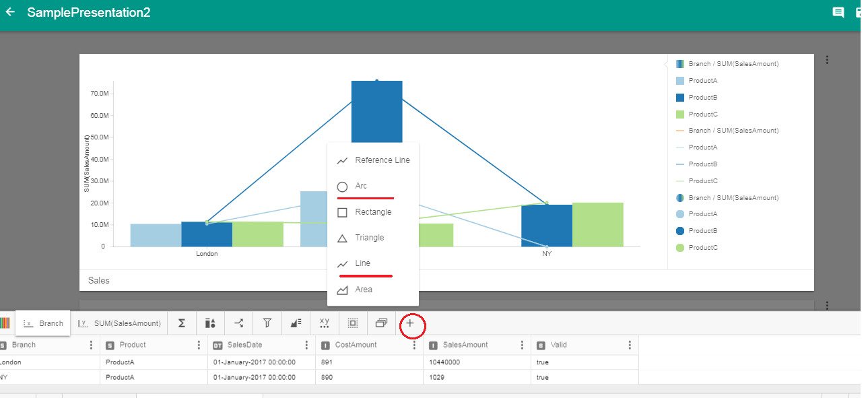Screen dimensions: 868x398
Task: Click the duplicate pages icon in the toolbar
Action: pos(380,323)
